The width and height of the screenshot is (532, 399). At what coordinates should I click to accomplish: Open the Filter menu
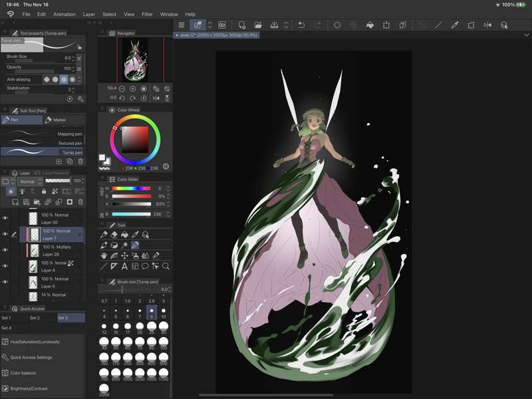point(147,14)
